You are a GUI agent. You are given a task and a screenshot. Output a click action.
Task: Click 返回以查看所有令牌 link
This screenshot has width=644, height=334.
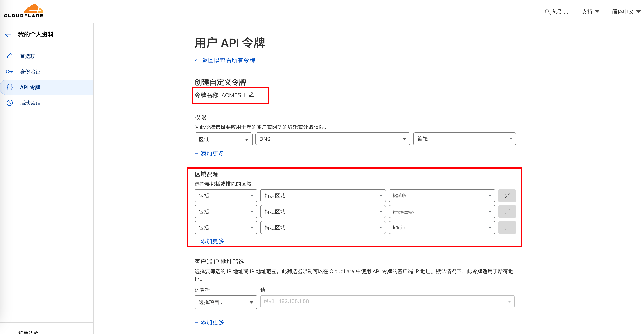point(225,60)
